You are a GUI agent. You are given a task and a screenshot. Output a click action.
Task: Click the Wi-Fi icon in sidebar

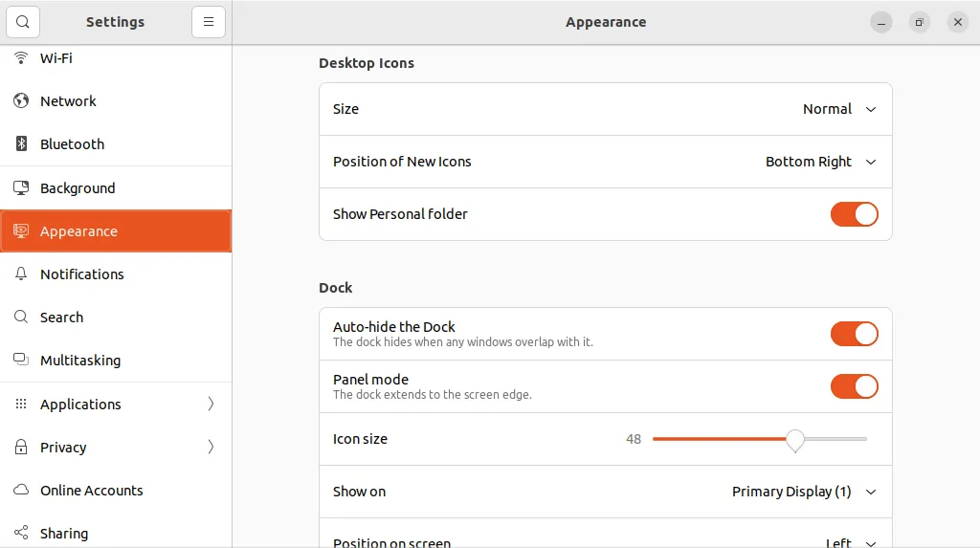tap(21, 58)
